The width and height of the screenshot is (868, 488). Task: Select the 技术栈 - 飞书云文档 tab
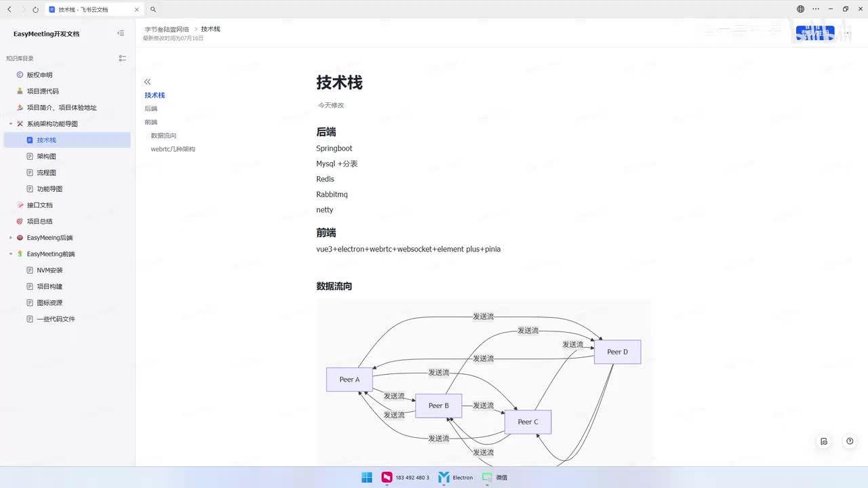[x=95, y=9]
